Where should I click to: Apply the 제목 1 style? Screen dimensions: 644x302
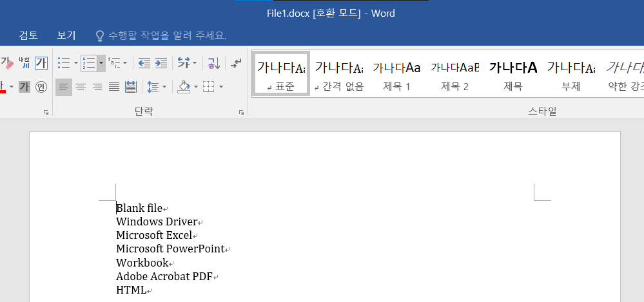pyautogui.click(x=396, y=74)
